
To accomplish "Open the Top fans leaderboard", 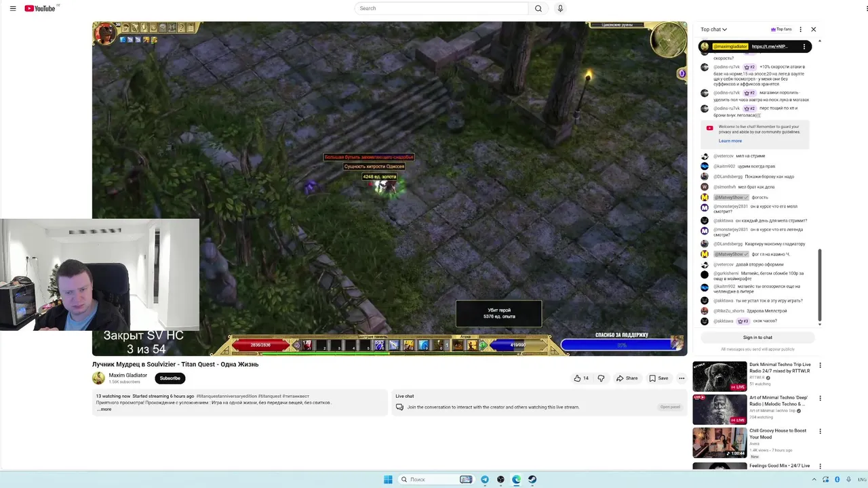I will click(781, 29).
